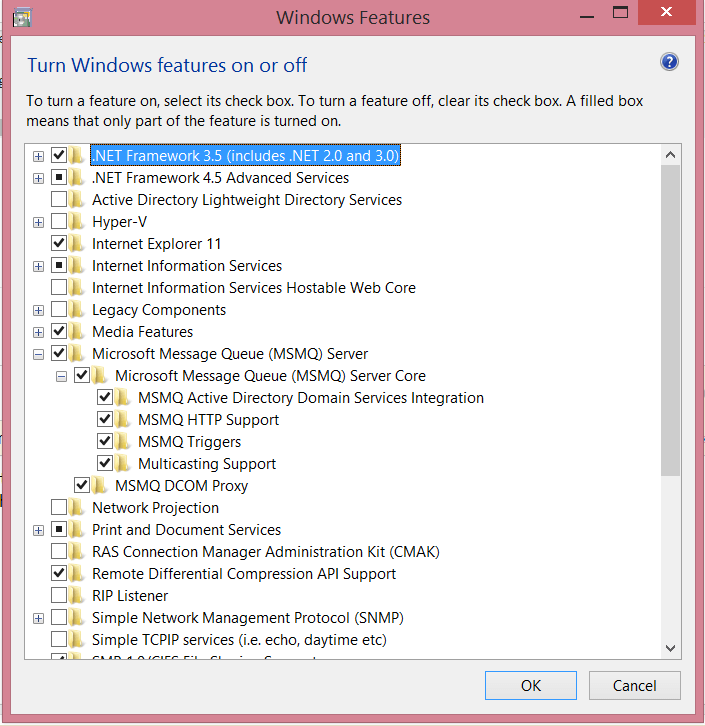Check RAS Connection Manager Administration Kit box
The width and height of the screenshot is (705, 726).
tap(59, 551)
